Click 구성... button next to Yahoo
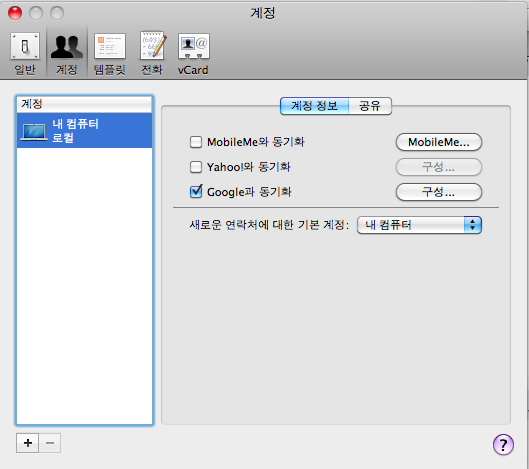This screenshot has width=529, height=469. pyautogui.click(x=439, y=167)
